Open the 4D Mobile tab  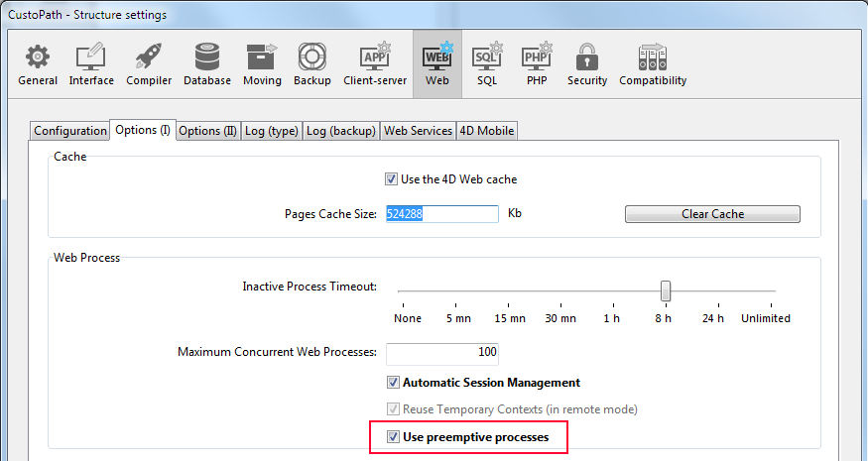[x=487, y=131]
